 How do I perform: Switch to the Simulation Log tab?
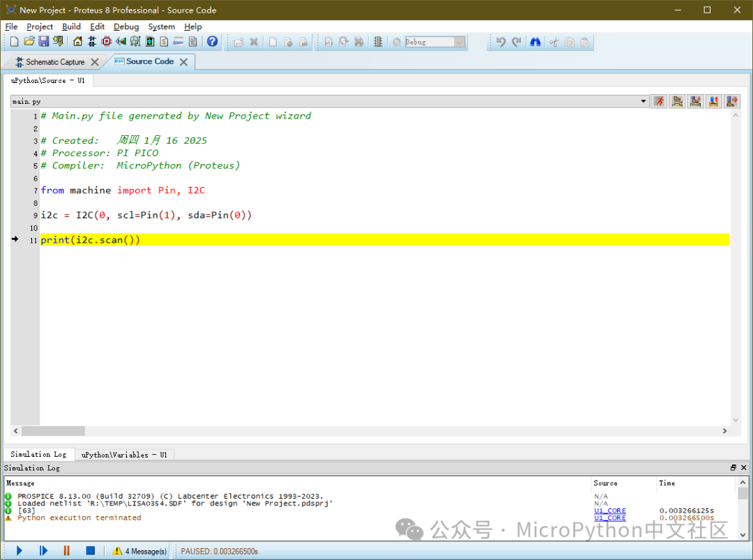tap(38, 454)
